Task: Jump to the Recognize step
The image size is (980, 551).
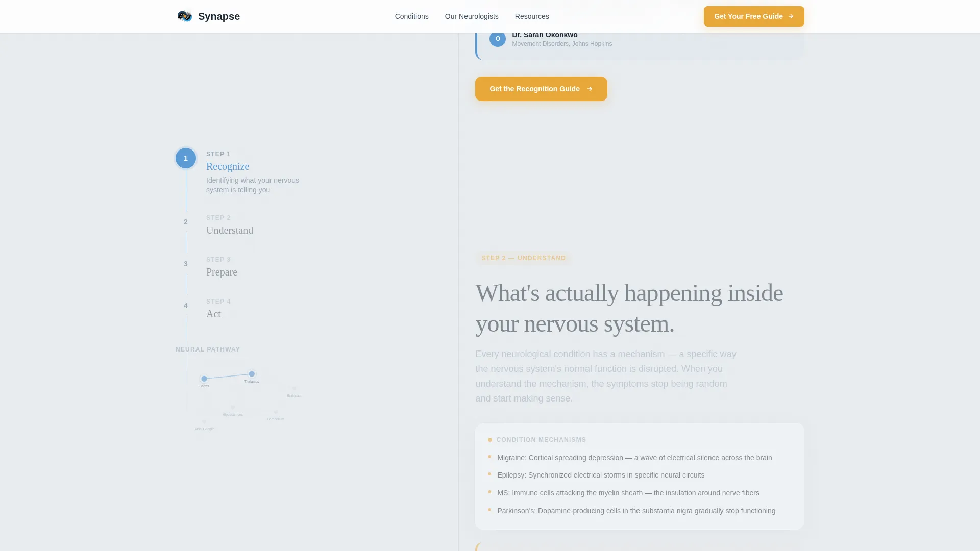Action: click(x=228, y=166)
